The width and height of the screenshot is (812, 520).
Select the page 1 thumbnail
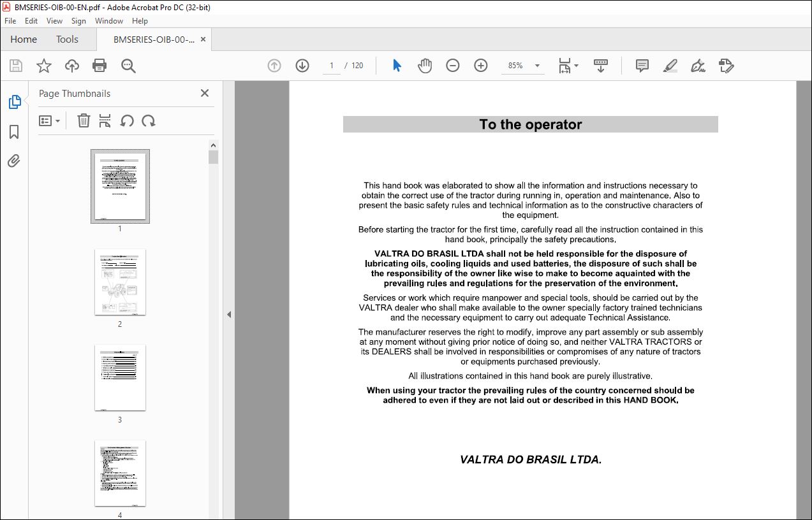[x=120, y=186]
